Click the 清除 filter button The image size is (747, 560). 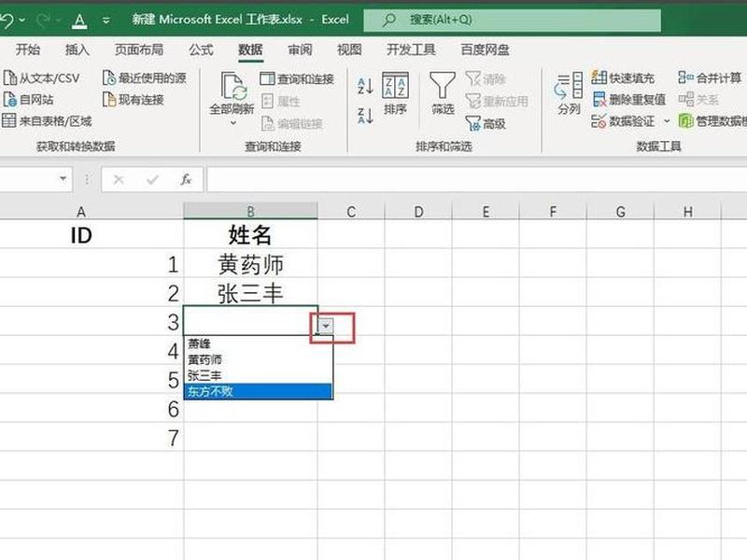click(486, 79)
